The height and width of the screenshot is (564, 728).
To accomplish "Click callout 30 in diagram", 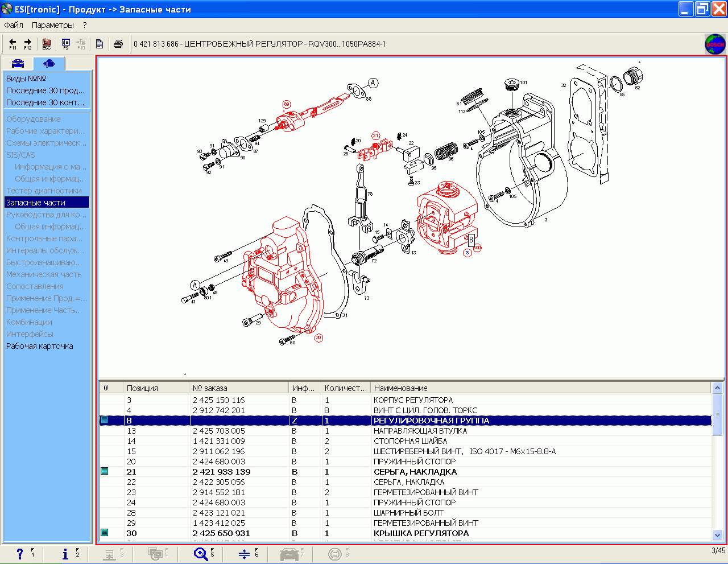I will click(318, 338).
